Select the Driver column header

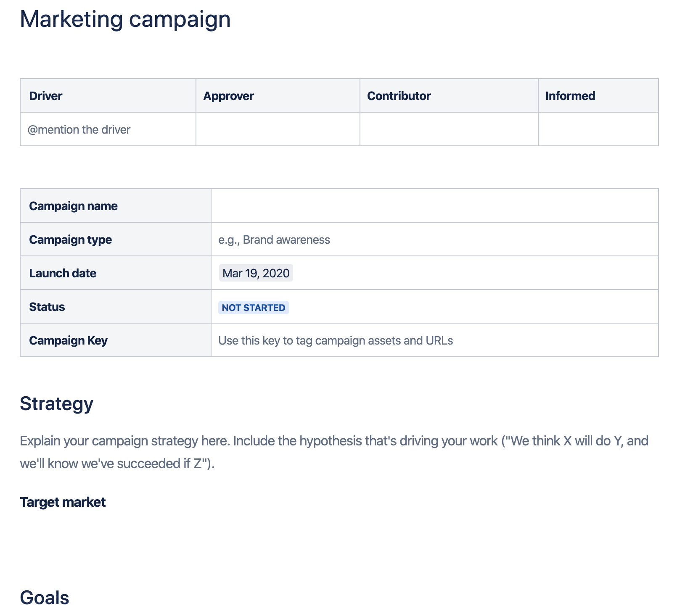108,95
